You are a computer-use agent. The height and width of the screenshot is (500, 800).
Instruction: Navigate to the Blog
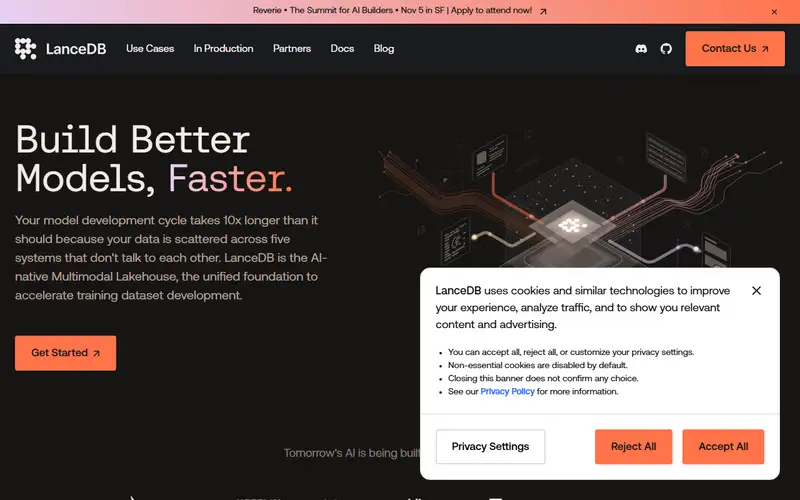pyautogui.click(x=384, y=48)
